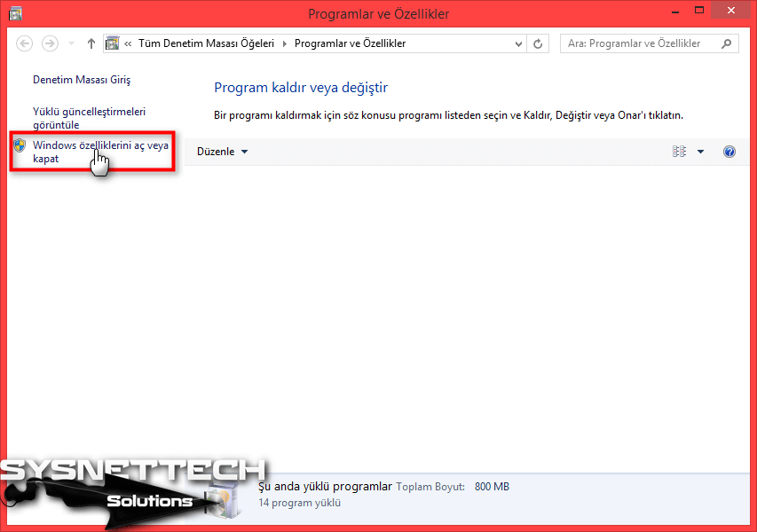
Task: Expand the arrow after Tüm Denetim Masası Öğeleri
Action: pyautogui.click(x=284, y=43)
